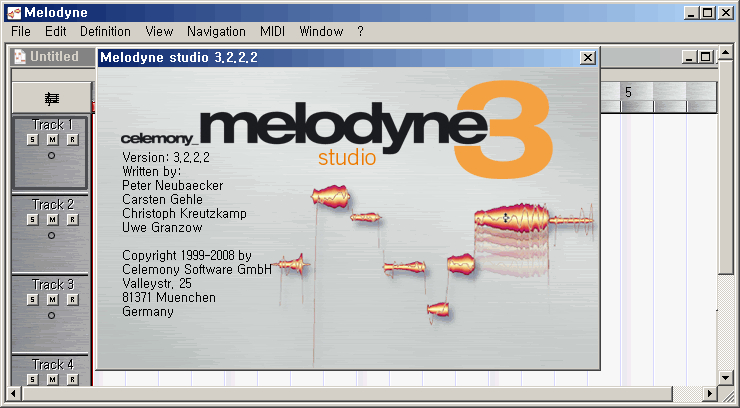Open the Navigation menu
Image resolution: width=740 pixels, height=408 pixels.
[216, 32]
